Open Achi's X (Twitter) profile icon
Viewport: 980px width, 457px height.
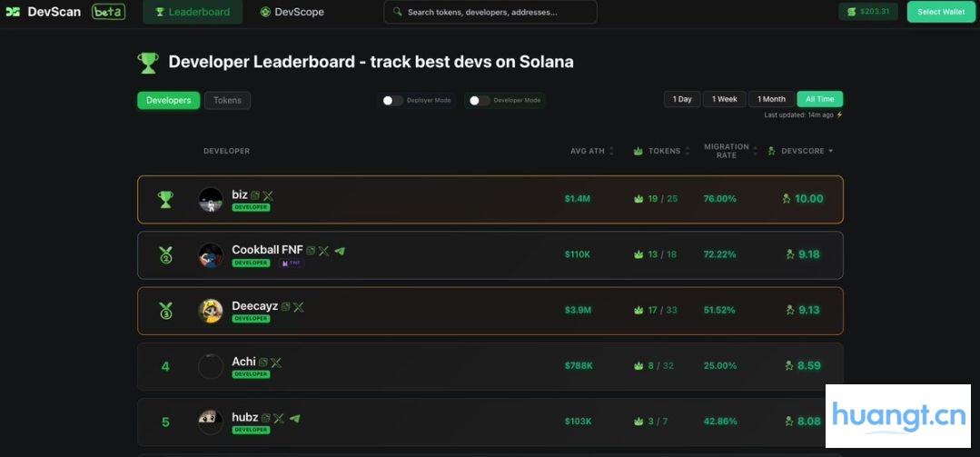coord(276,363)
